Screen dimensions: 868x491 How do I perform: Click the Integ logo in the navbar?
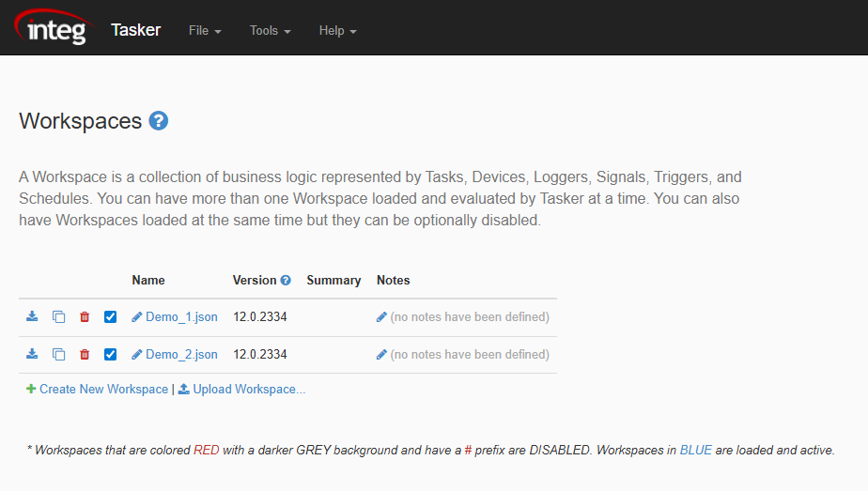point(54,29)
